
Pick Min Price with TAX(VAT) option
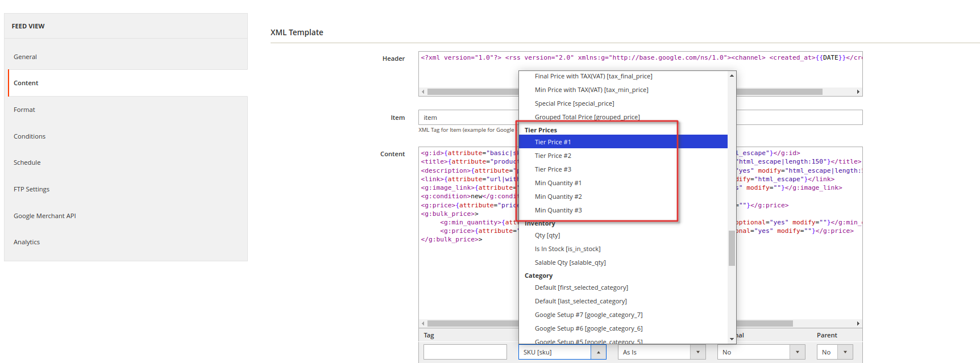pyautogui.click(x=623, y=90)
